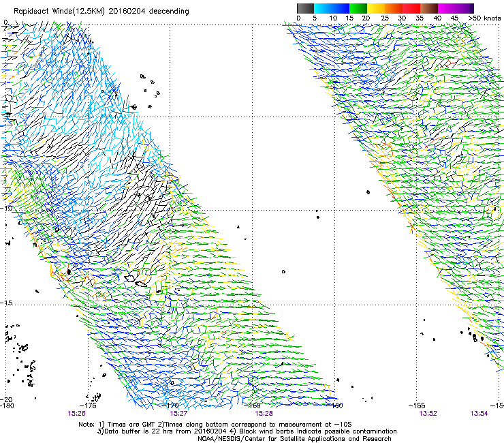Click the '-175' longitude axis label

tap(88, 406)
